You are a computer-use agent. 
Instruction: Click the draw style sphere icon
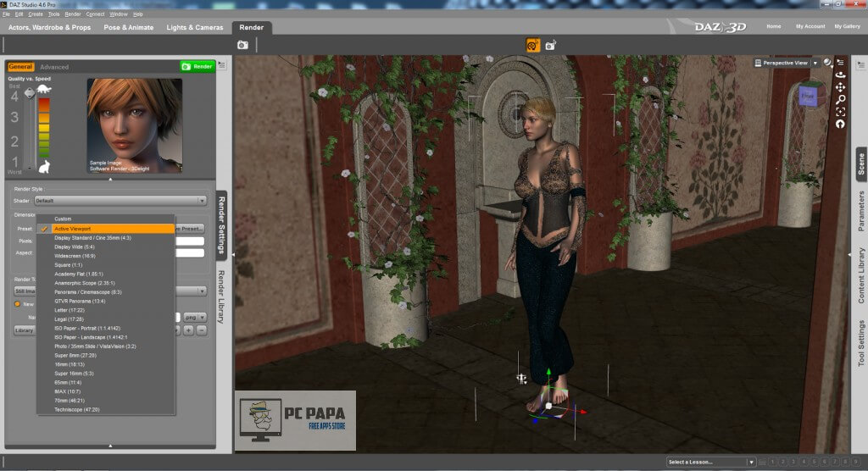coord(826,63)
